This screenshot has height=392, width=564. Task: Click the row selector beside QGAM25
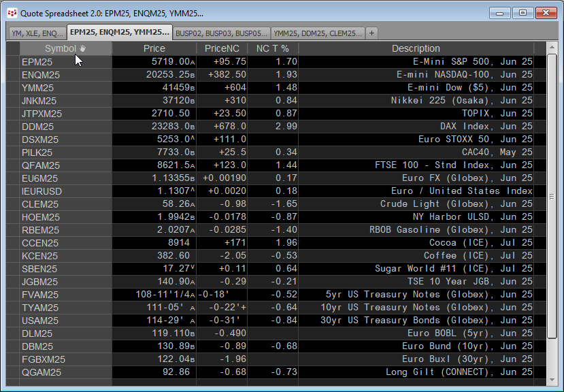(x=13, y=372)
